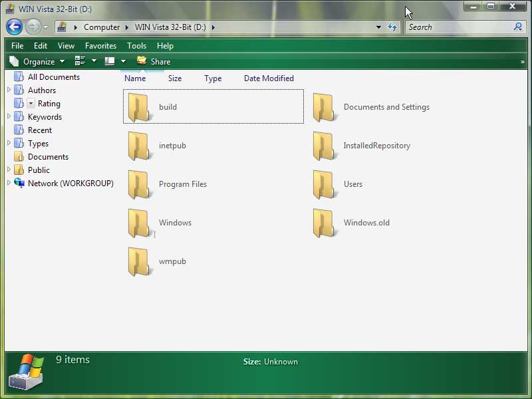Screen dimensions: 532x399
Task: Click the "Size: Unknown" details text
Action: (x=271, y=362)
